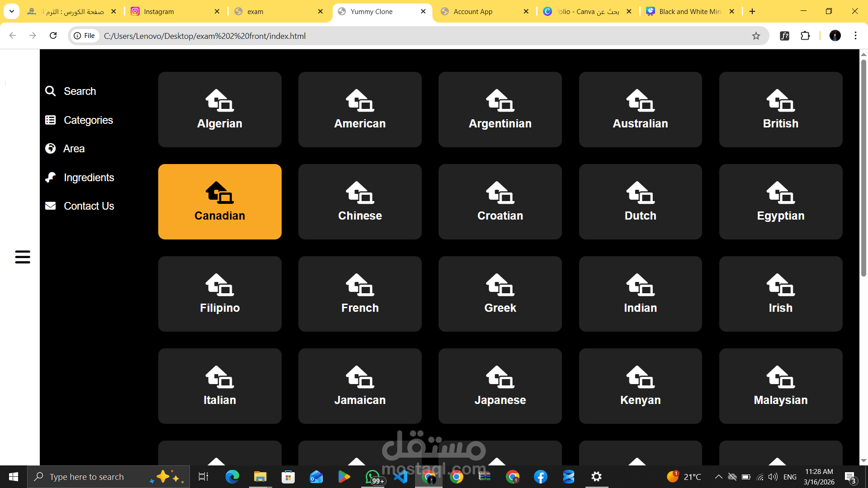Click the Categories list icon
Image resolution: width=868 pixels, height=488 pixels.
50,120
